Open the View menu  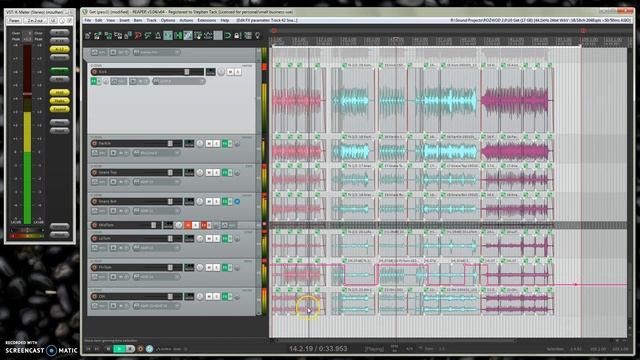pos(111,20)
